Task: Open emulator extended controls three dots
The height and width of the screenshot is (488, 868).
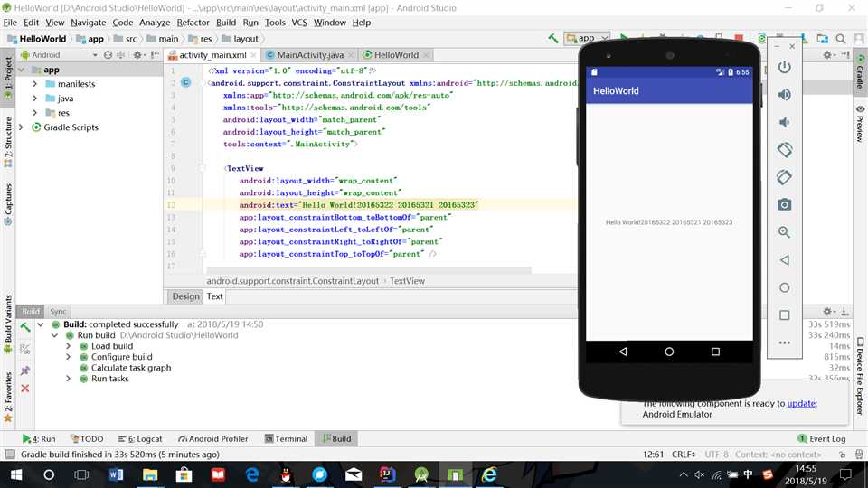Action: 785,343
